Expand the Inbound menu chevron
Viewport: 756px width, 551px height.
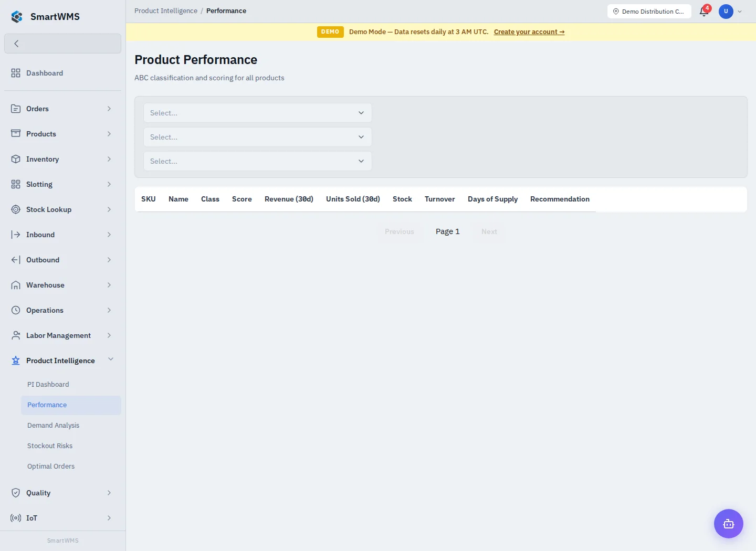coord(109,235)
